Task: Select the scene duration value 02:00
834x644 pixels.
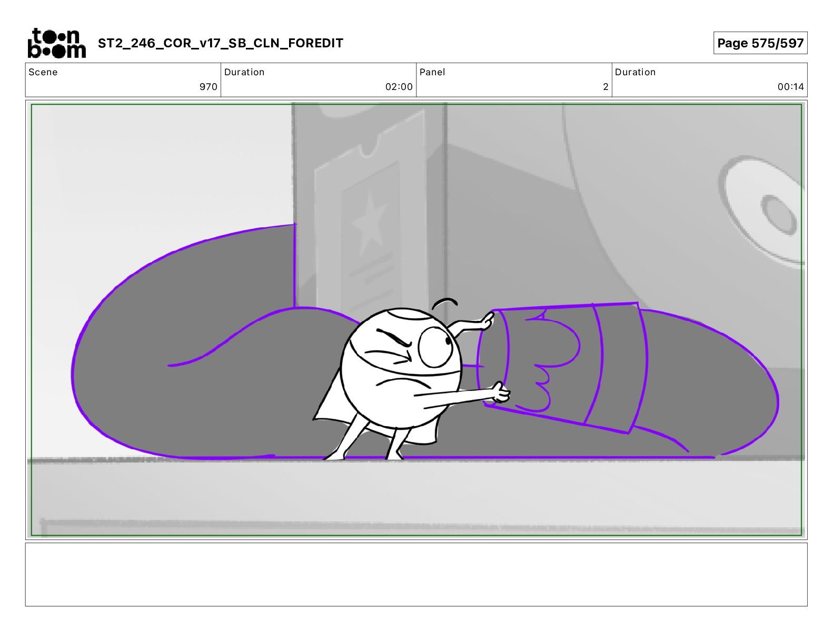Action: [399, 87]
